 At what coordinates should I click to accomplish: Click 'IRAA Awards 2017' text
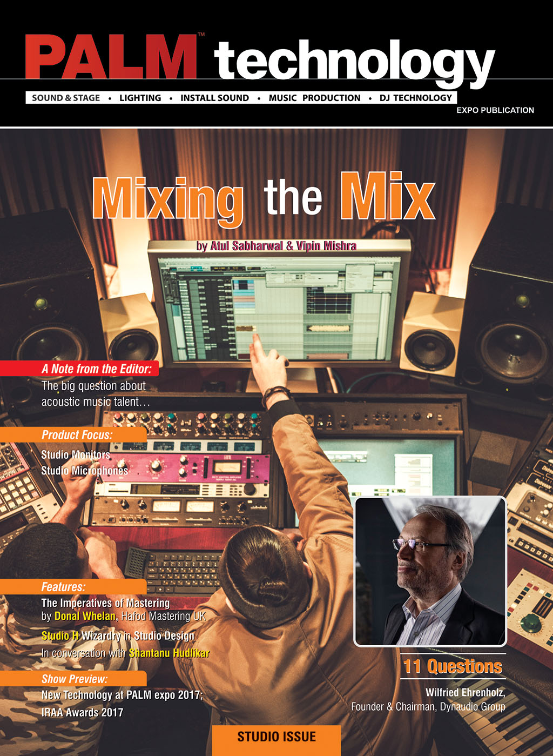pyautogui.click(x=82, y=712)
